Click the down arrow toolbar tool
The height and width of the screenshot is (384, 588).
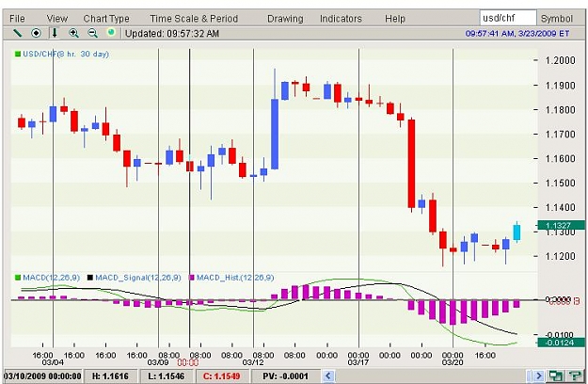pyautogui.click(x=55, y=33)
